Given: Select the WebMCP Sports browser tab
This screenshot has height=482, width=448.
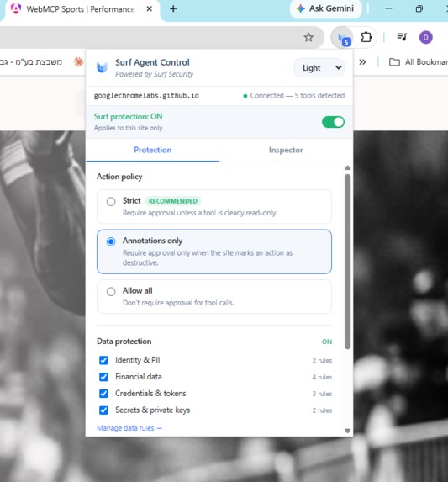Looking at the screenshot, I should tap(81, 9).
